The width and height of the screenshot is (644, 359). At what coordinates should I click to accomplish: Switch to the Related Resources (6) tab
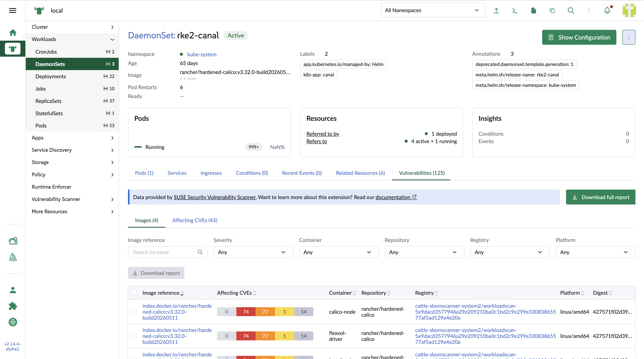point(360,173)
